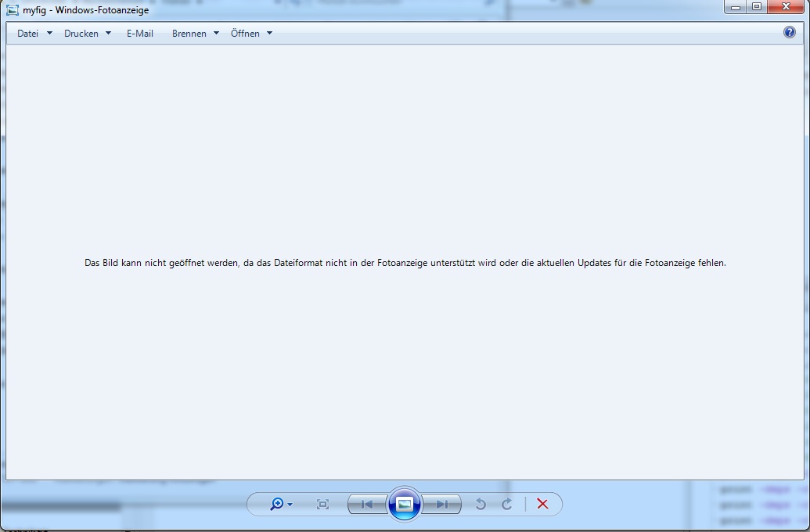
Task: Close the Windows-Fotoanzeige window
Action: [x=785, y=7]
